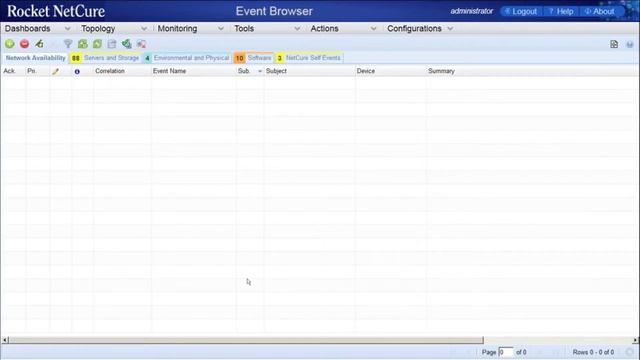Sort by the Event Name column header
Viewport: 640px width, 360px height.
169,71
